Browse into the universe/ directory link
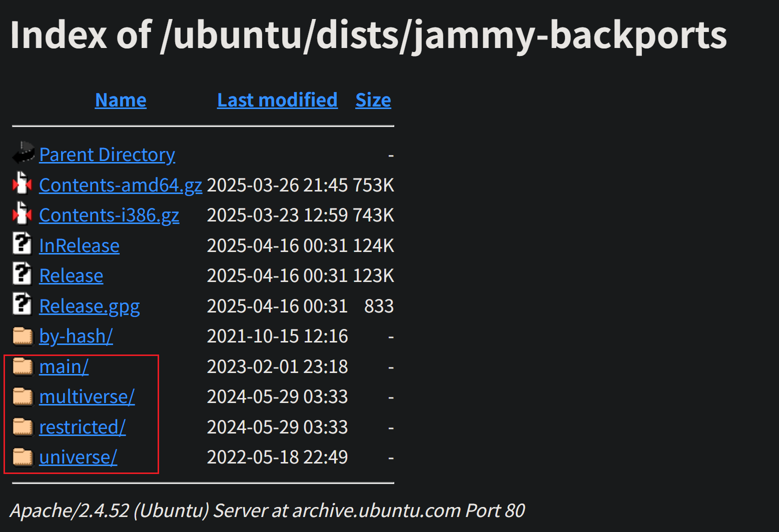 tap(78, 457)
